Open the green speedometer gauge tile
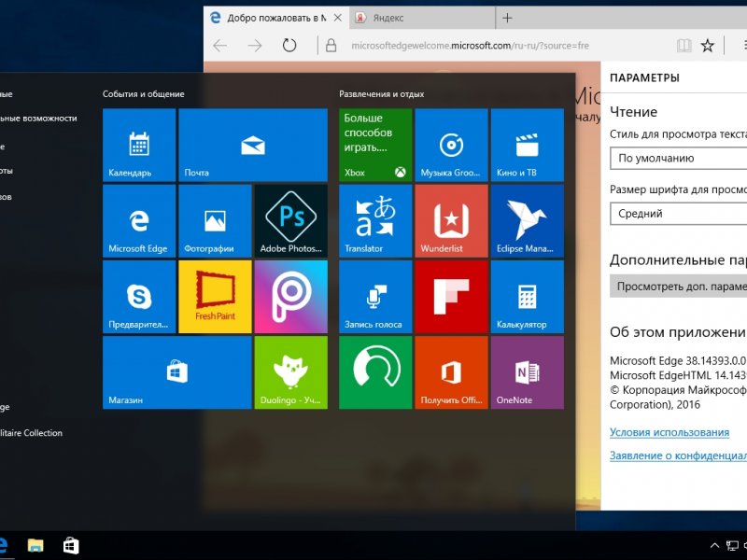The image size is (747, 560). (375, 372)
